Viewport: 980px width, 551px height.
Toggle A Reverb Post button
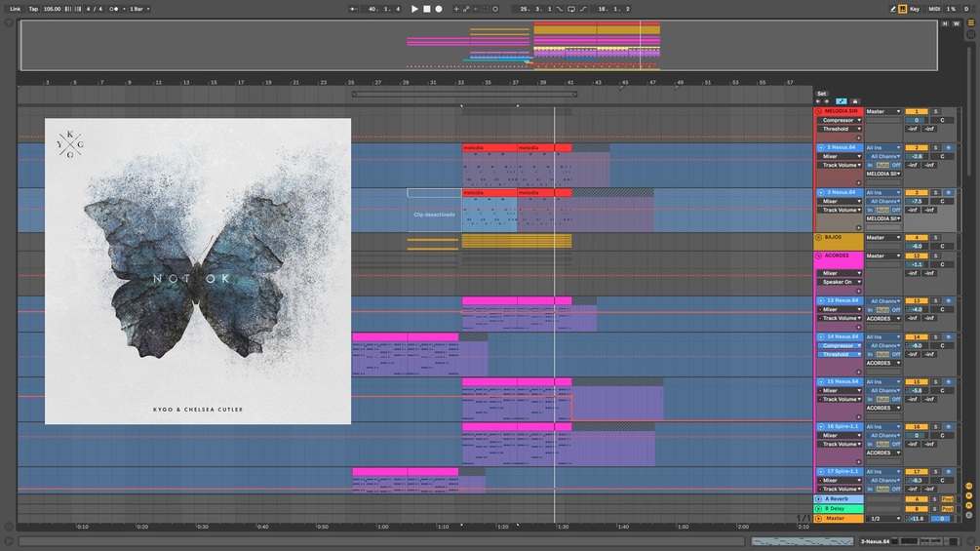[948, 499]
